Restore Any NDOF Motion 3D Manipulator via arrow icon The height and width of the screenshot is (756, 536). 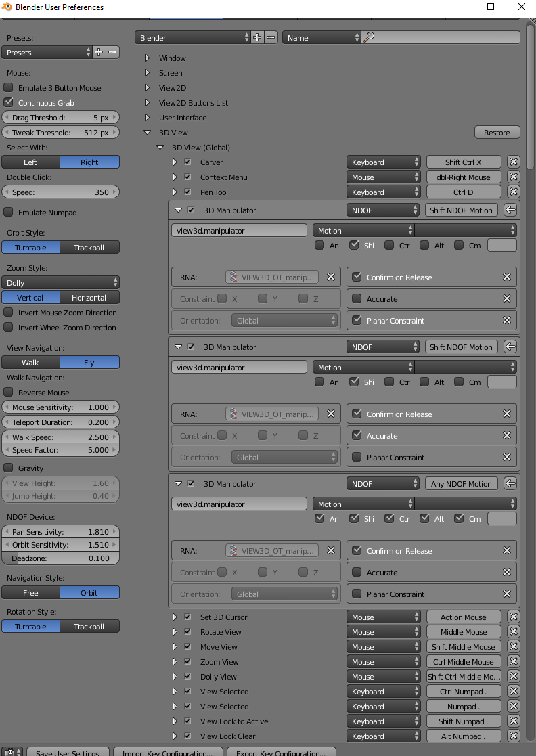click(x=510, y=484)
